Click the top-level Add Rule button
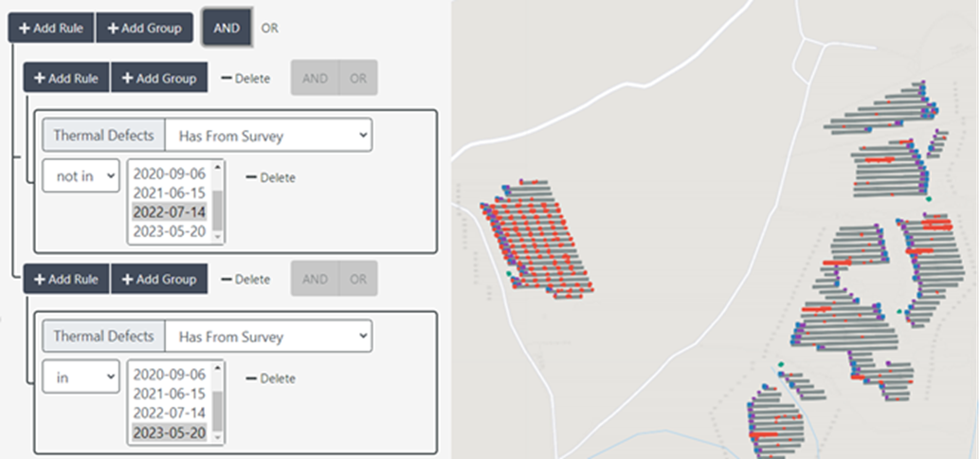Screen dimensions: 980x459 point(51,28)
